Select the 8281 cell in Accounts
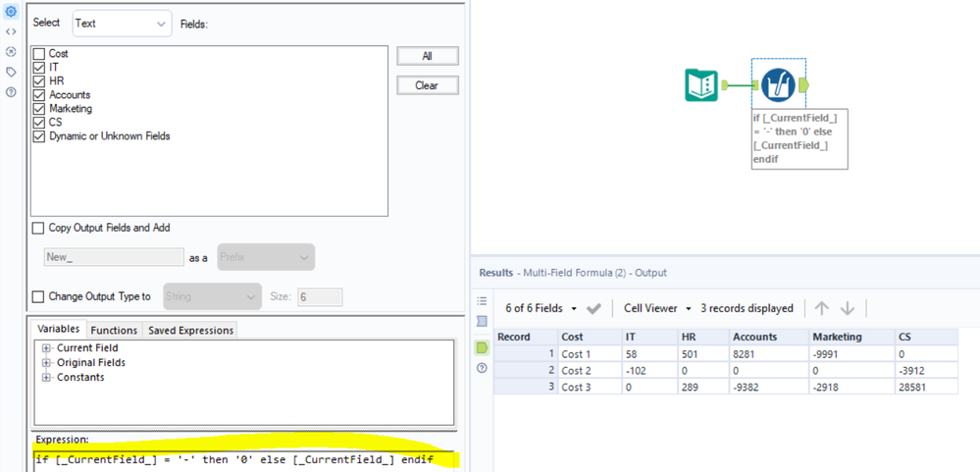Viewport: 980px width, 472px height. click(769, 354)
